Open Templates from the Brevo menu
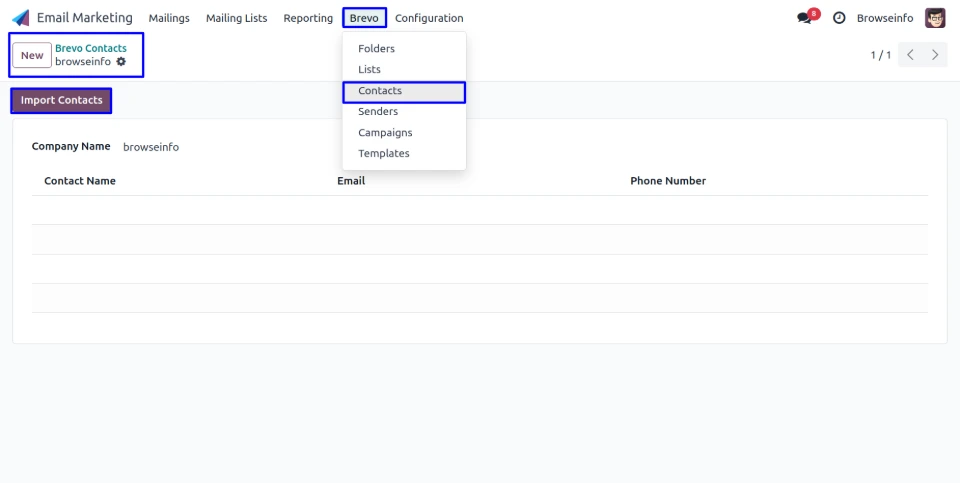Screen dimensions: 960x483 pyautogui.click(x=384, y=154)
